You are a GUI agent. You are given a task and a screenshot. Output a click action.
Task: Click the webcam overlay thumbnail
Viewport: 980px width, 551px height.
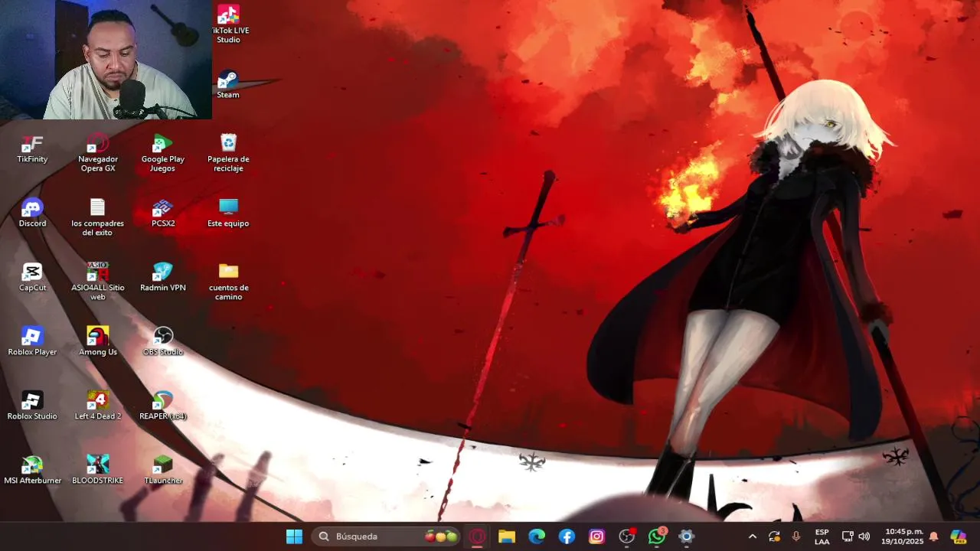click(106, 60)
